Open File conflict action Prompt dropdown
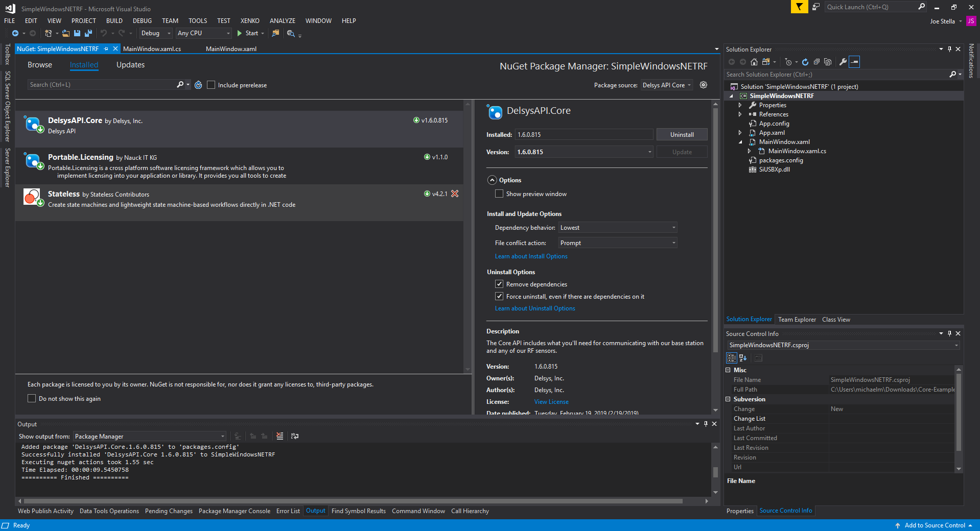 click(x=618, y=243)
